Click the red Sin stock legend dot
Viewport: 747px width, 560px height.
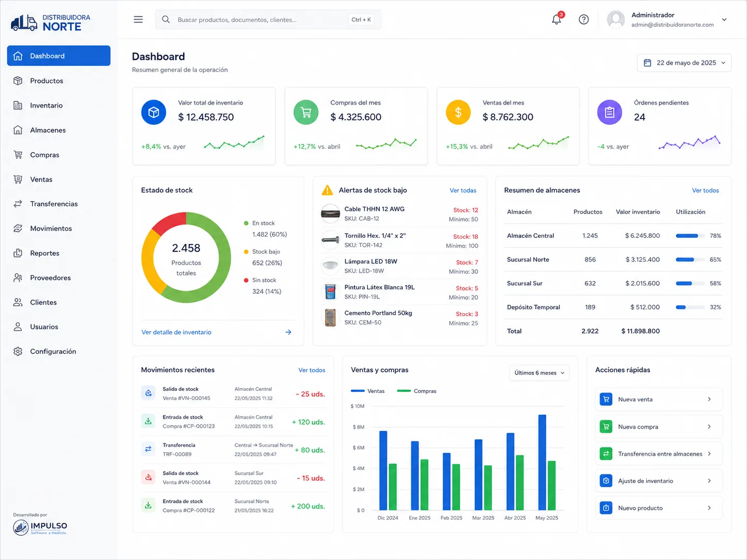coord(246,280)
